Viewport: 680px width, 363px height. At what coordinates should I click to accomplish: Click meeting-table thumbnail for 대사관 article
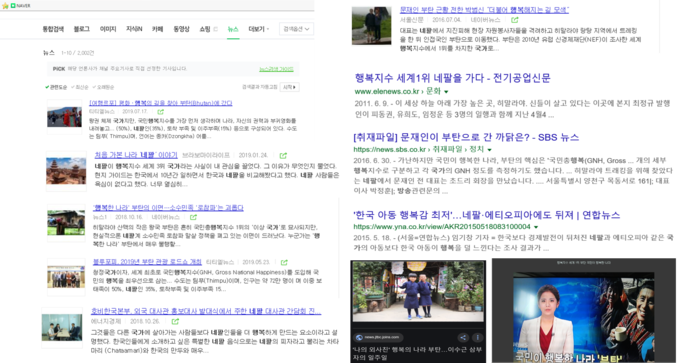click(62, 327)
